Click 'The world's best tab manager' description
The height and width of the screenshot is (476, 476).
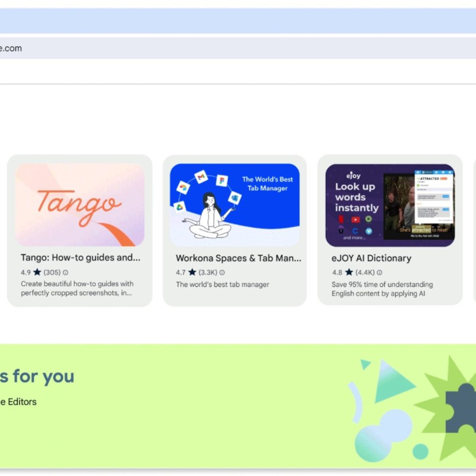point(222,284)
